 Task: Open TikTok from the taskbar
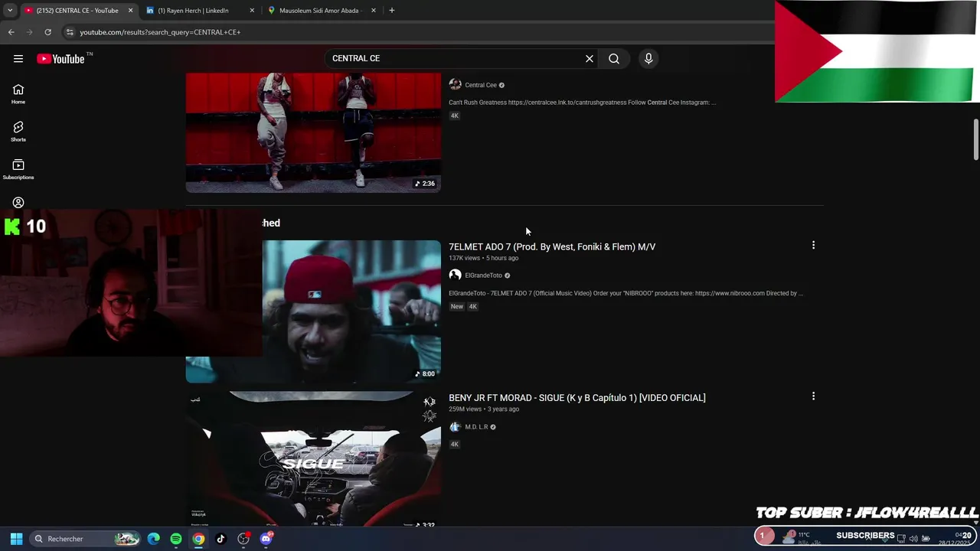click(x=220, y=539)
